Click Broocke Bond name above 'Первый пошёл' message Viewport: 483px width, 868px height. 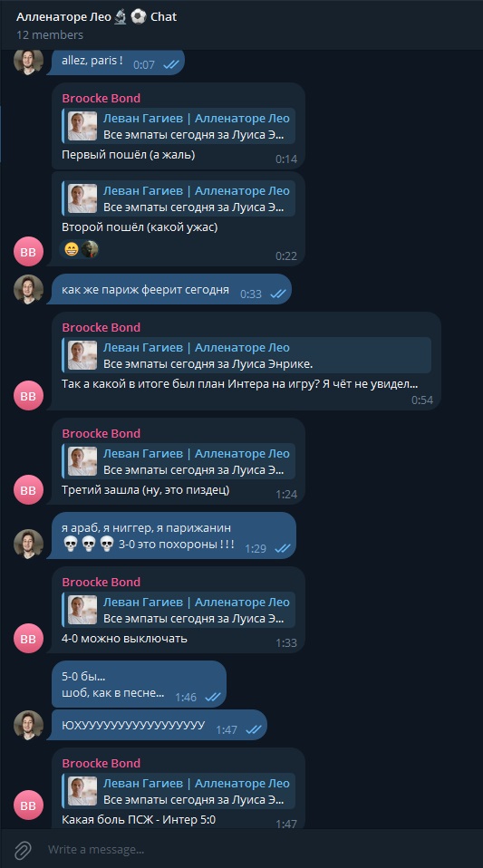(101, 98)
